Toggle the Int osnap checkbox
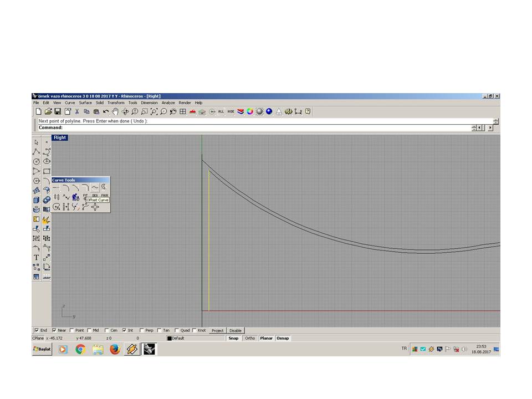The height and width of the screenshot is (399, 532). (124, 330)
